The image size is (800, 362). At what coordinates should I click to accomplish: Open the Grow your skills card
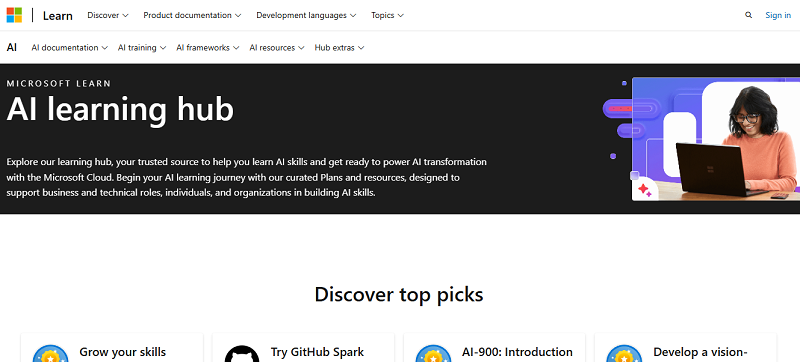point(112,348)
